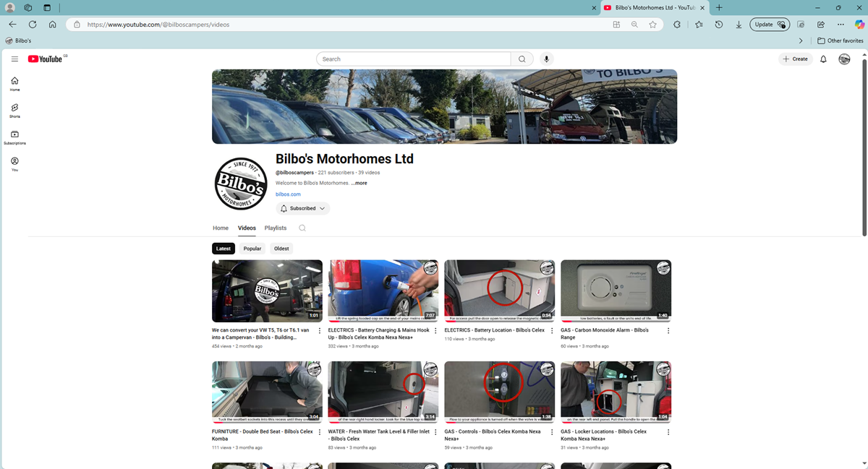Select the channel Videos tab
Image resolution: width=868 pixels, height=469 pixels.
247,228
